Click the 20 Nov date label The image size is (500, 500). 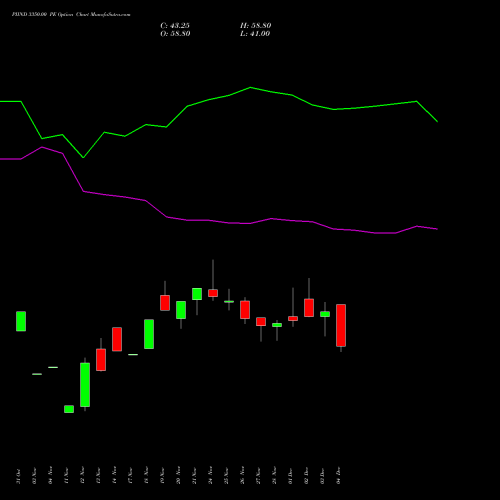click(178, 475)
